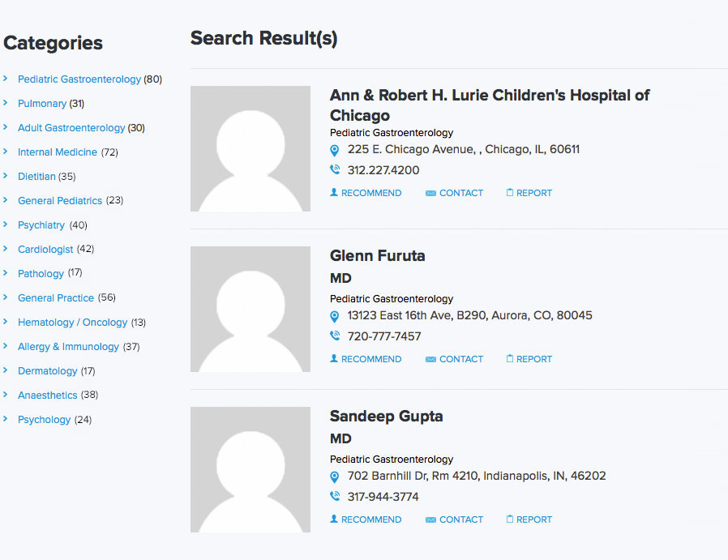
Task: Click the Lurie Children's Hospital avatar image
Action: 251,148
